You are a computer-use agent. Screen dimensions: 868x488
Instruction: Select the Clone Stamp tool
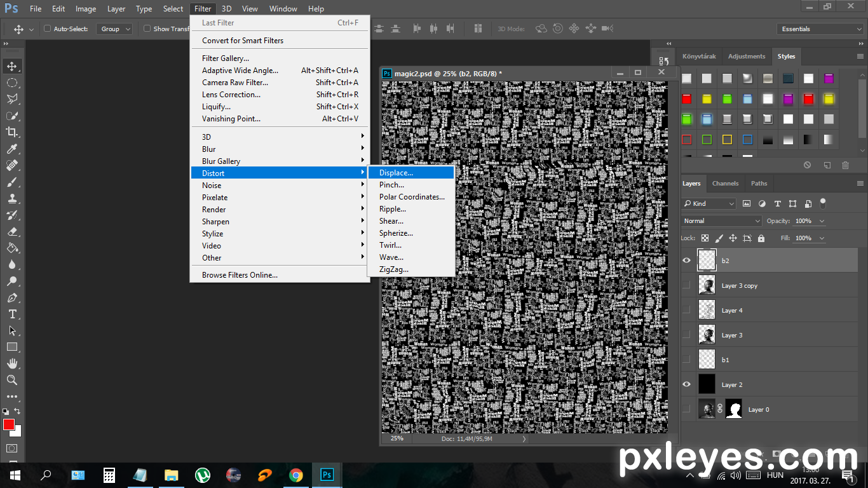[12, 198]
